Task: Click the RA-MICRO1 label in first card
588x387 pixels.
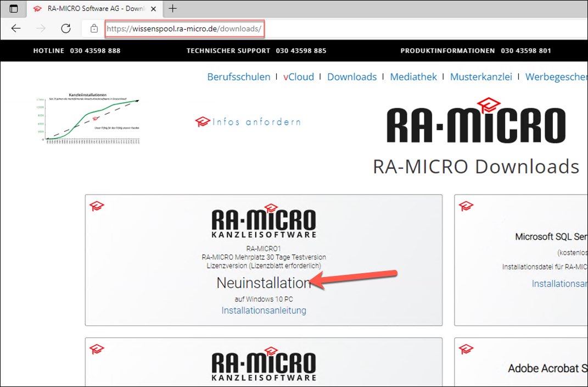Action: [x=264, y=248]
